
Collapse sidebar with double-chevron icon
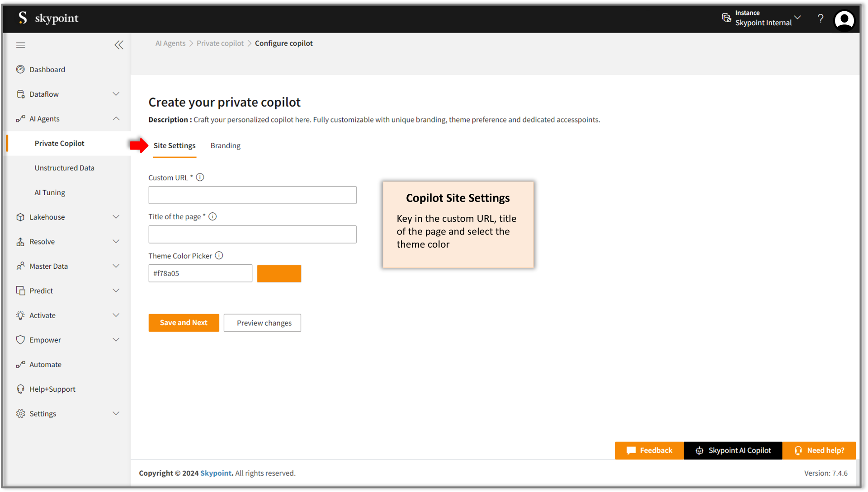point(118,45)
